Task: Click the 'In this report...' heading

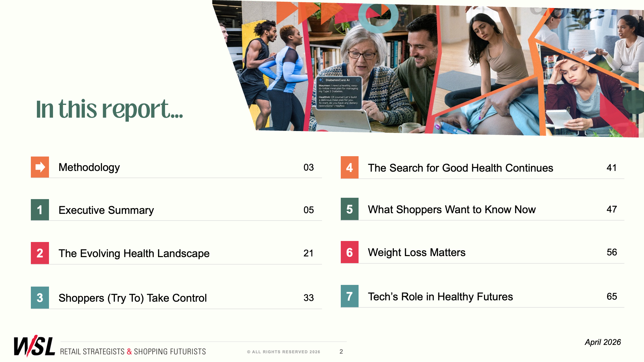Action: (x=109, y=109)
